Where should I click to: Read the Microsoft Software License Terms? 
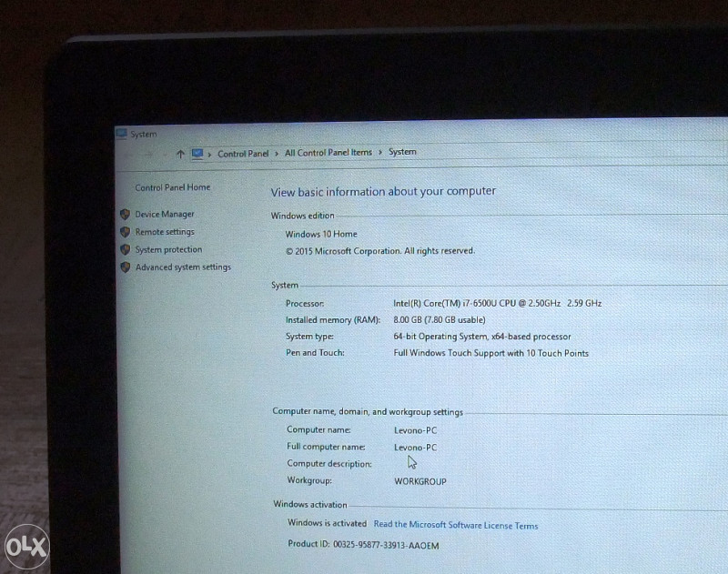(x=456, y=525)
